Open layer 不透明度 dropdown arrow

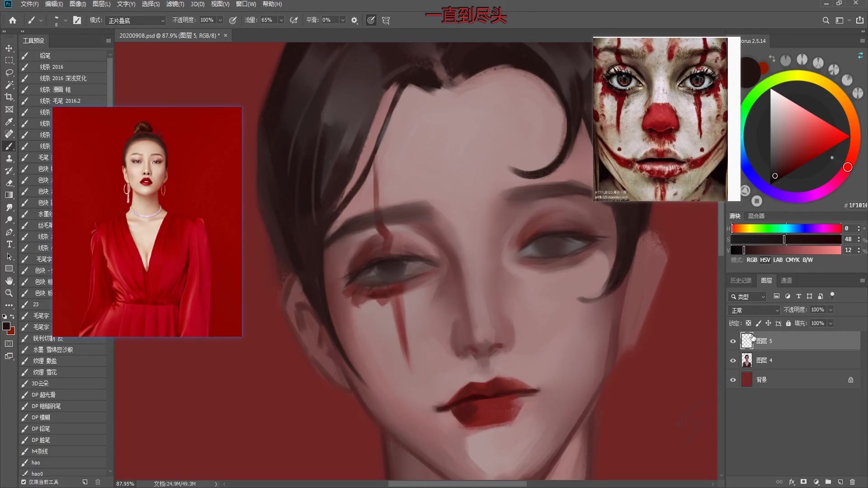830,310
